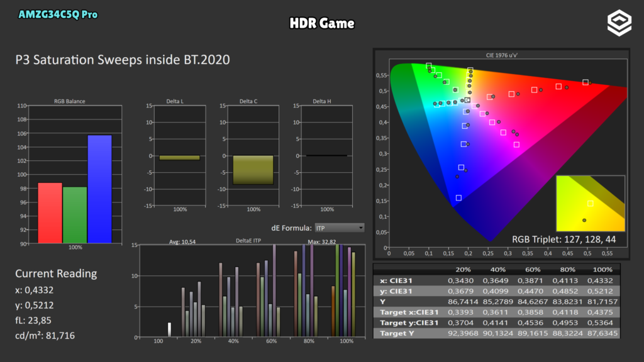This screenshot has width=644, height=362.
Task: Click the HDR Game title
Action: [322, 23]
